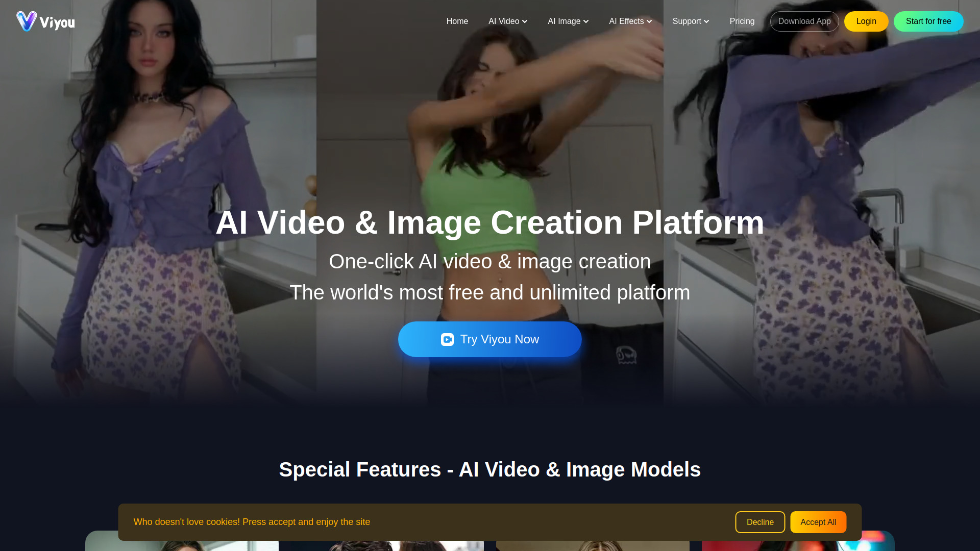Viewport: 980px width, 551px height.
Task: Expand the Support menu chevron
Action: (x=706, y=21)
